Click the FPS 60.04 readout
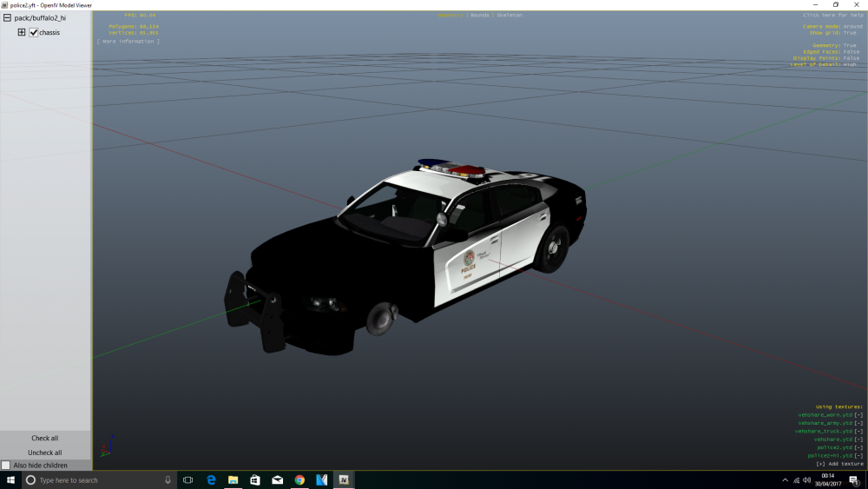 (x=140, y=15)
